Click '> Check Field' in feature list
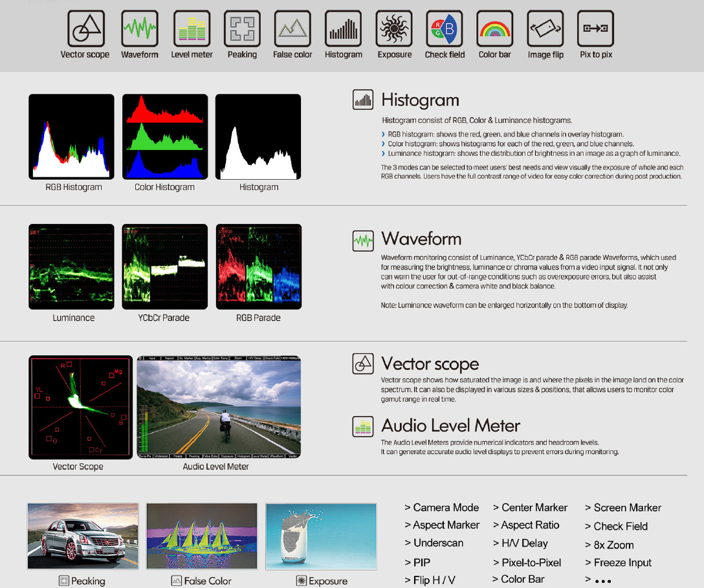The width and height of the screenshot is (704, 588). tap(617, 527)
